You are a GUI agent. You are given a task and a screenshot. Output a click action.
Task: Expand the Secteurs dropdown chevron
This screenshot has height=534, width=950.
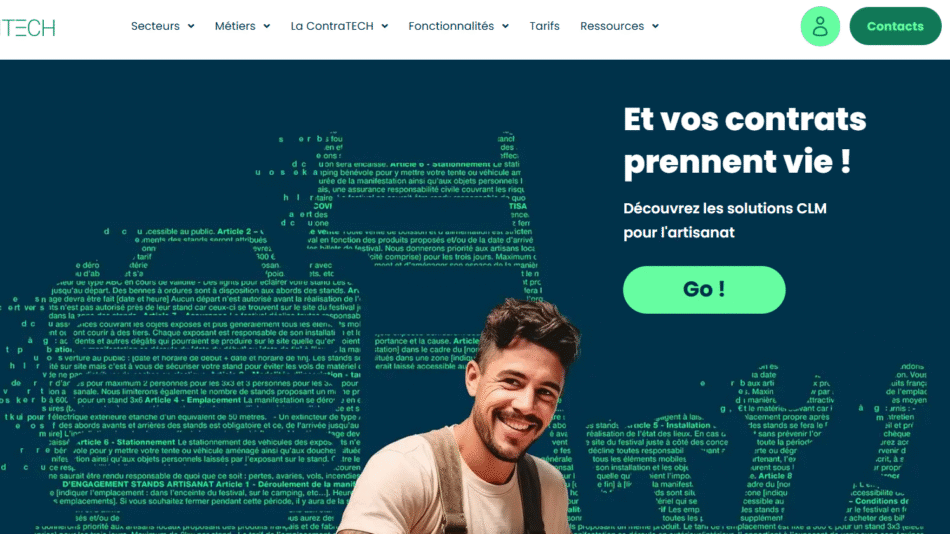[x=191, y=26]
